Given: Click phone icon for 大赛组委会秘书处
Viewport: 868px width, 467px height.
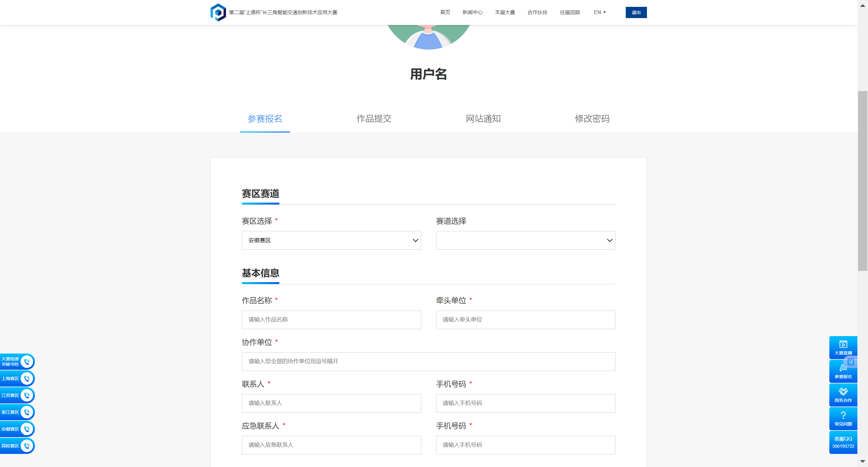Looking at the screenshot, I should click(27, 362).
